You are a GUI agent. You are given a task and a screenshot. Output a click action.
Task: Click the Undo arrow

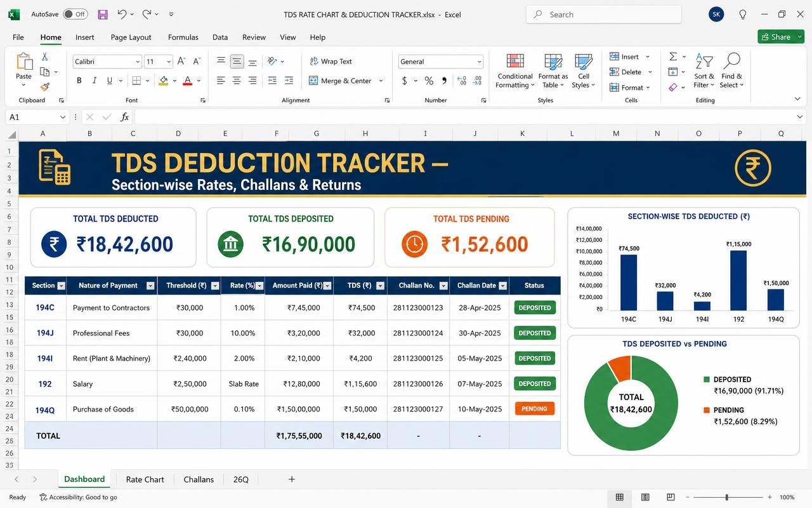[x=122, y=14]
